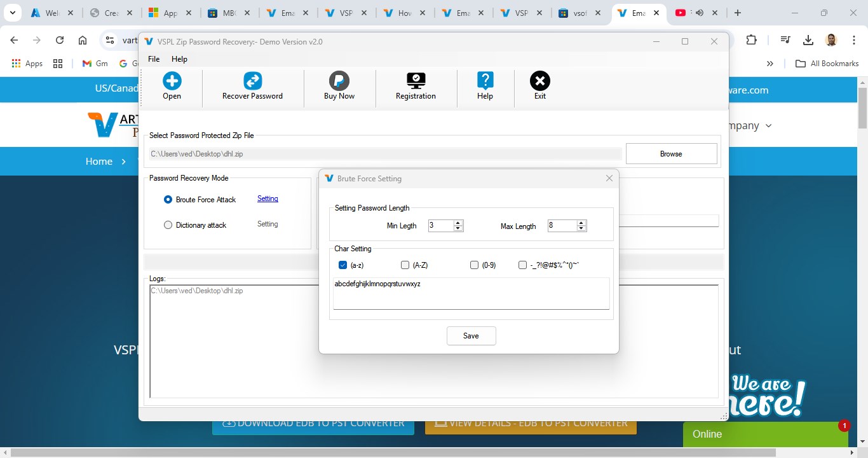Open the Gmail bookmark

(95, 64)
